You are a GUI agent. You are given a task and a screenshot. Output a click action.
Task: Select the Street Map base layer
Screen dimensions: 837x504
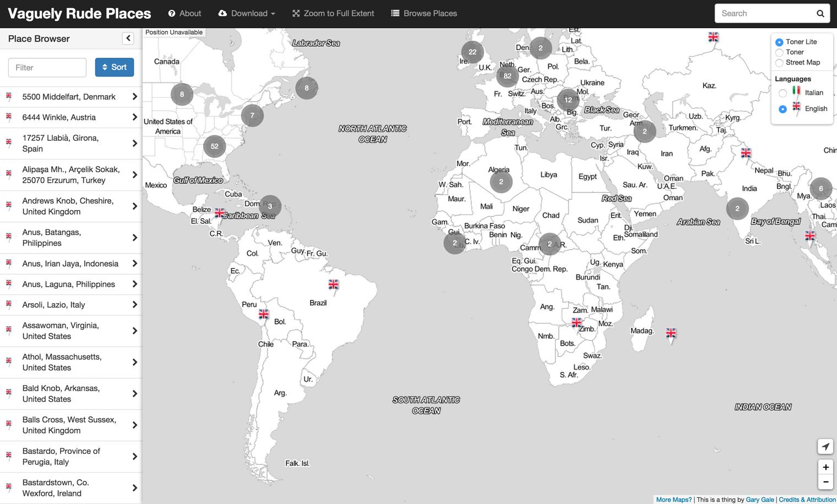[779, 63]
